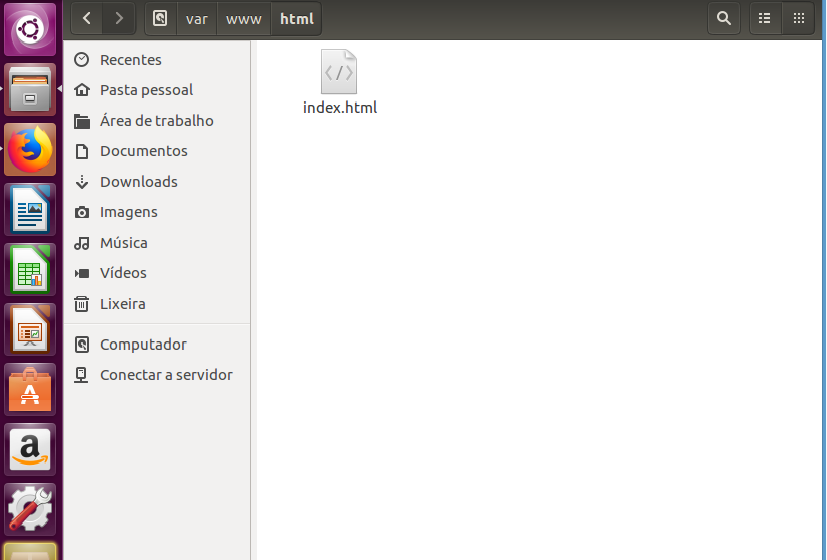
Task: Open Área de trabalho in sidebar
Action: [156, 121]
